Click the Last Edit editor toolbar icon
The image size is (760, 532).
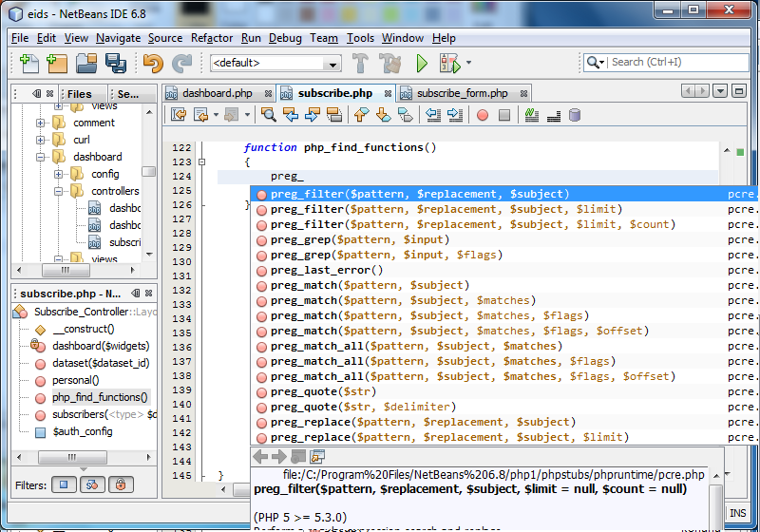[x=179, y=115]
